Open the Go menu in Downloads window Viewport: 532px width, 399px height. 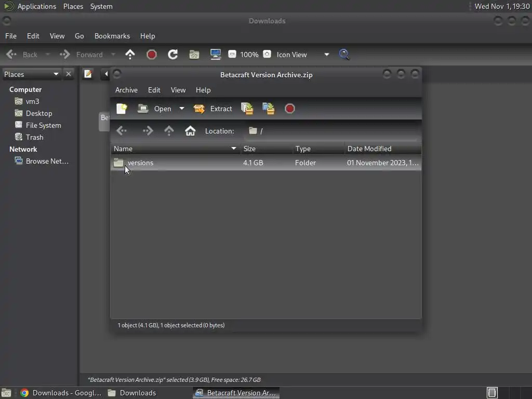point(79,36)
